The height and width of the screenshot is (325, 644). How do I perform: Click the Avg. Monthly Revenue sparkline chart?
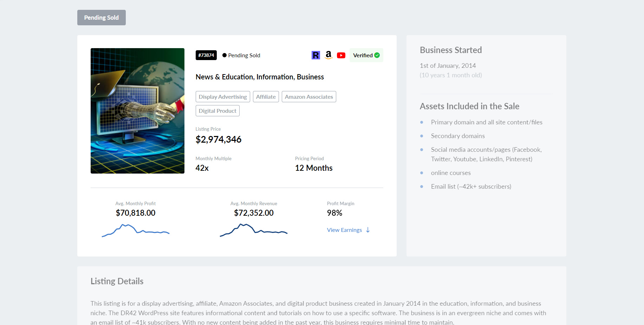tap(254, 230)
